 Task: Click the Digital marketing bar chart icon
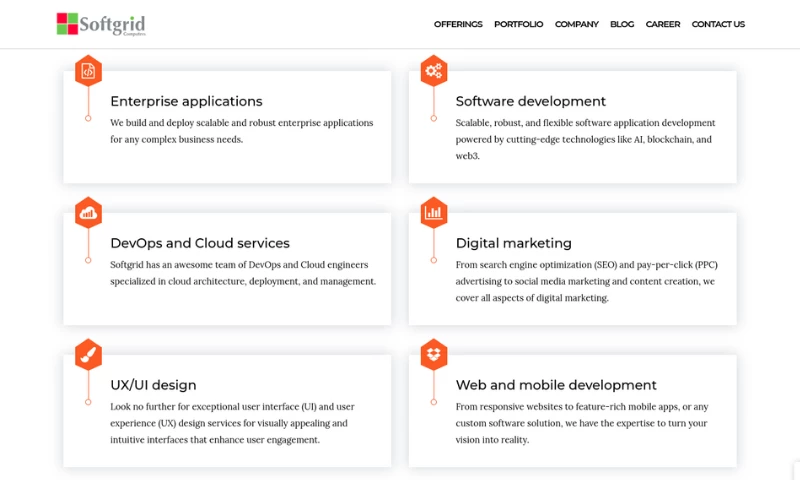[433, 213]
